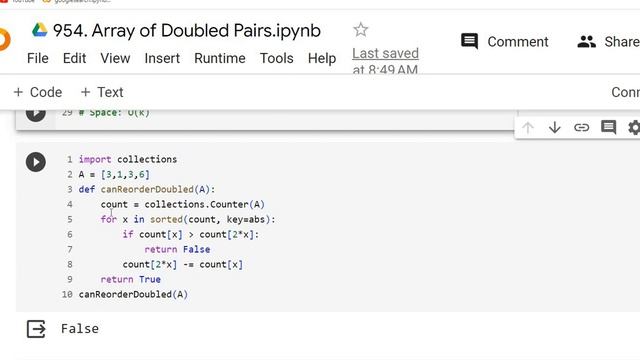Run the canReorderDoubled code cell

(36, 162)
